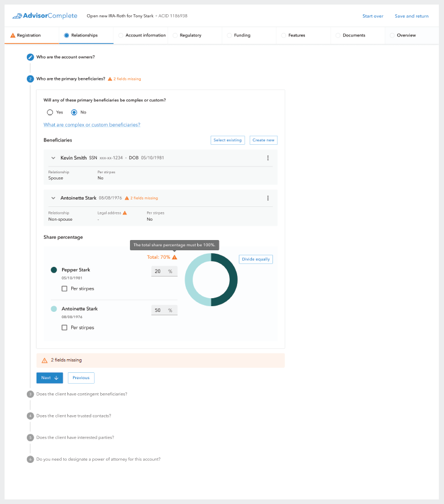444x504 pixels.
Task: Click the warning icon in the 2 fields missing banner
Action: click(x=44, y=360)
